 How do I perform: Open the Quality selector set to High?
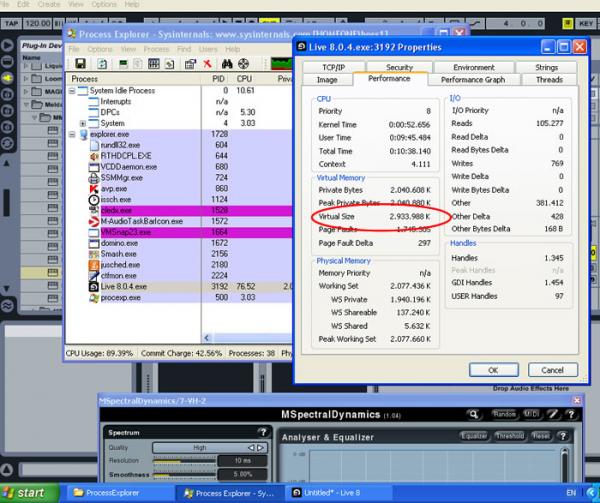199,447
